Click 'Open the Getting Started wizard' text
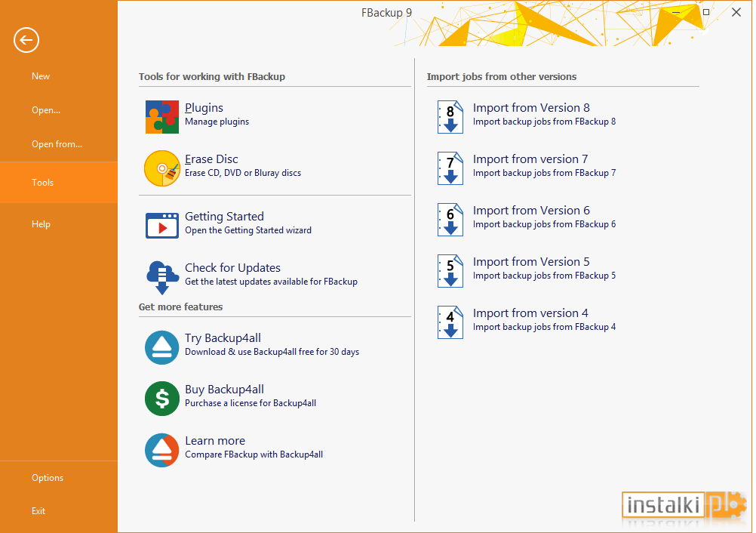Image resolution: width=756 pixels, height=533 pixels. 248,230
